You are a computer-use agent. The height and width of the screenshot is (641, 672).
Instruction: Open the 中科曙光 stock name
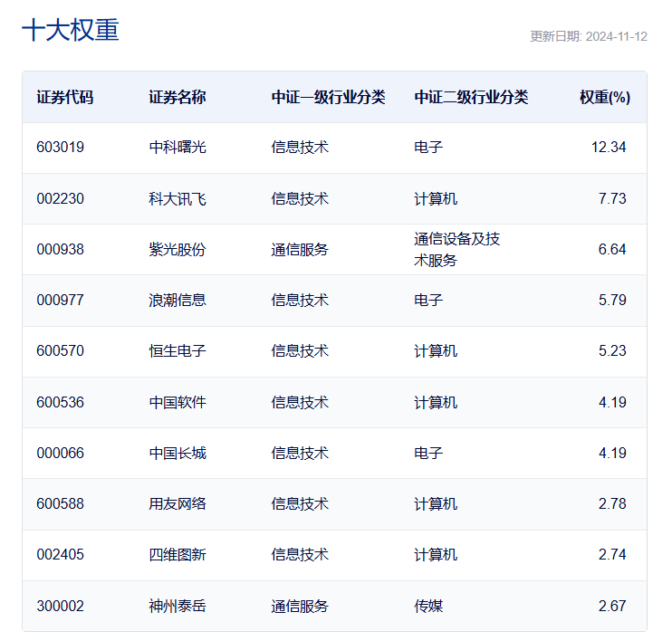[177, 147]
